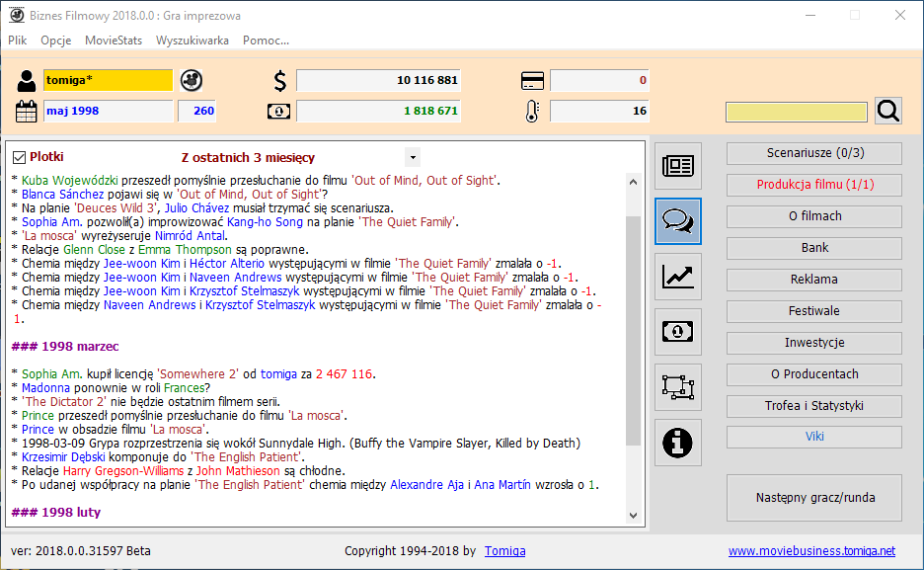Viewport: 924px width, 570px height.
Task: Expand the 'Z ostatnich 3 miesięcy' dropdown
Action: 413,157
